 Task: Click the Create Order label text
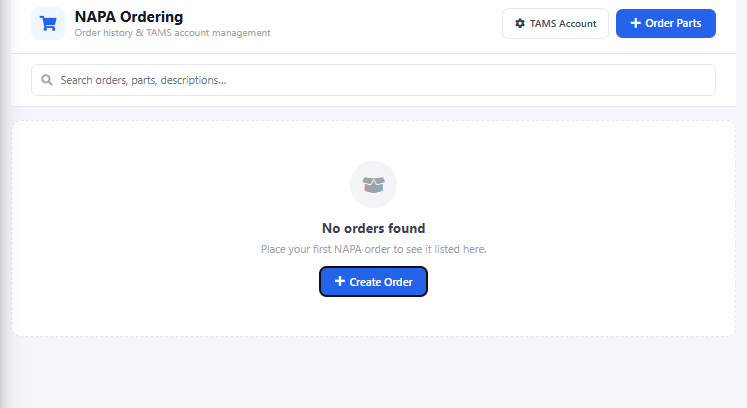[381, 282]
